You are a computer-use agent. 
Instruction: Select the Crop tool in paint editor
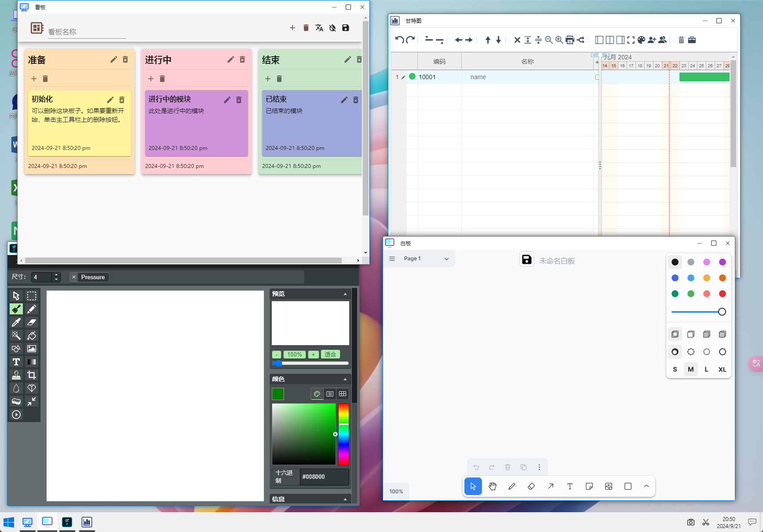[x=32, y=375]
